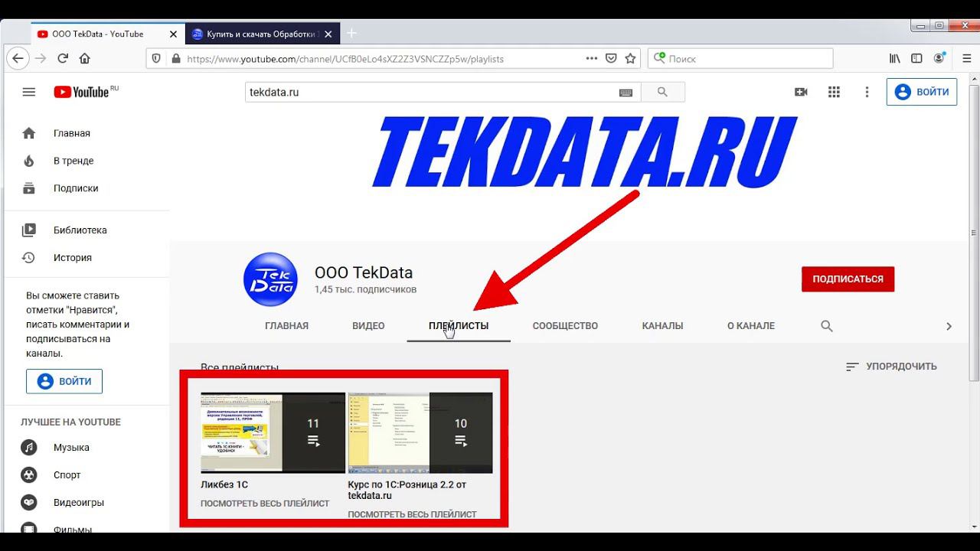The image size is (980, 551).
Task: Select the ООО TekData - YouTube browser tab
Action: click(x=106, y=34)
